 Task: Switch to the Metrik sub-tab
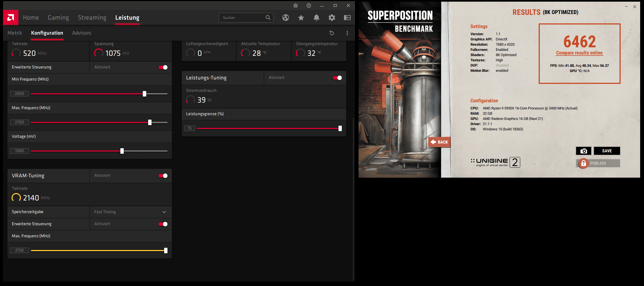(x=15, y=33)
